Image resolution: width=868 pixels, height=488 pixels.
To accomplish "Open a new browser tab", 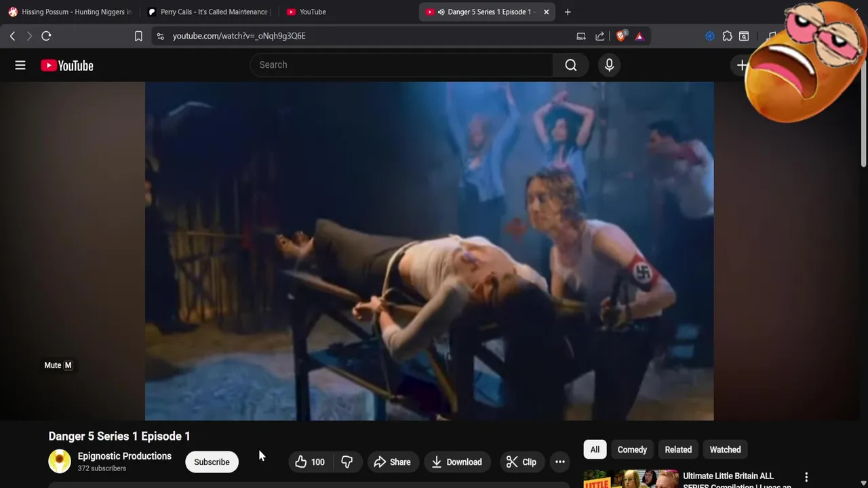I will [568, 12].
